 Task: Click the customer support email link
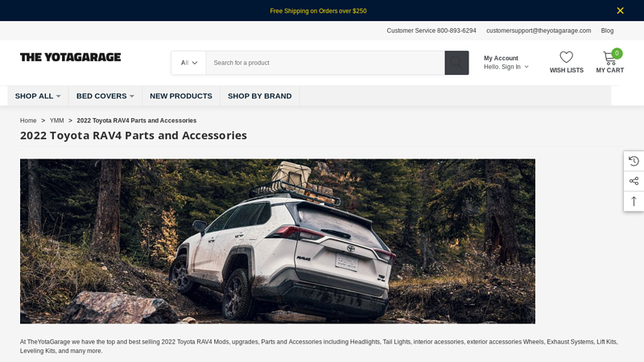(x=539, y=31)
